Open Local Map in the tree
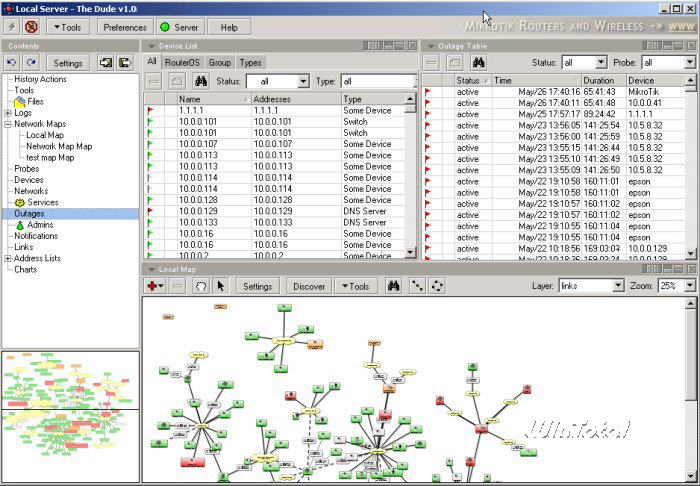The width and height of the screenshot is (700, 486). pyautogui.click(x=45, y=135)
